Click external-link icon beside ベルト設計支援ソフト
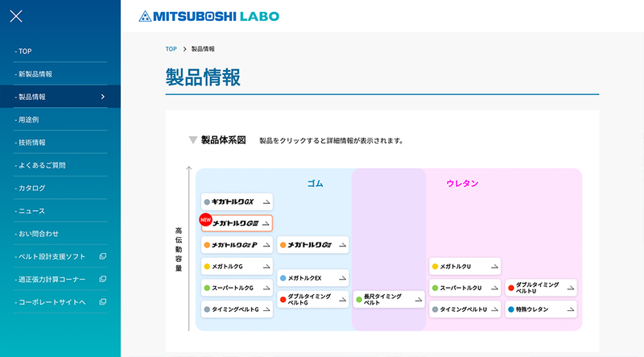 pyautogui.click(x=103, y=256)
